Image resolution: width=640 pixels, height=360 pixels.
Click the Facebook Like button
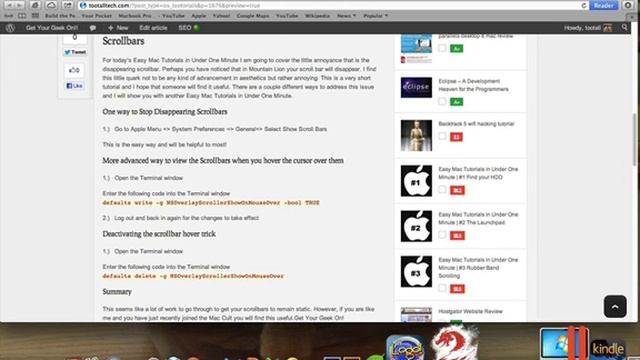tap(75, 86)
